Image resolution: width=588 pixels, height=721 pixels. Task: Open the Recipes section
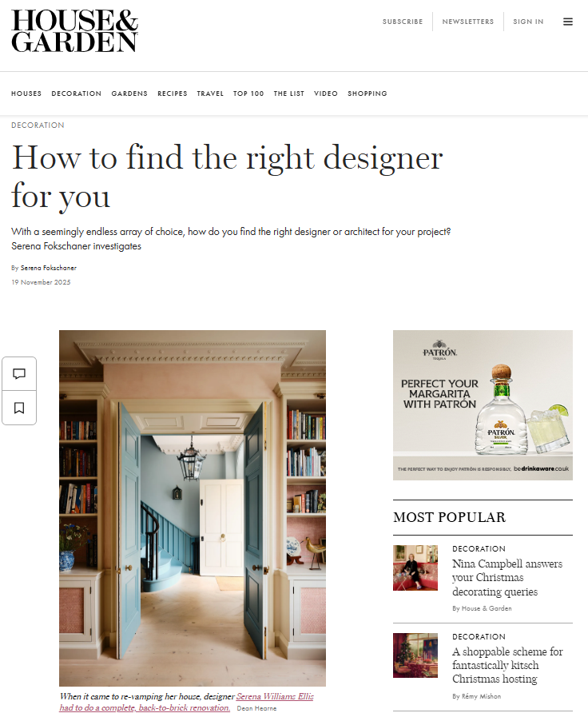pos(173,94)
